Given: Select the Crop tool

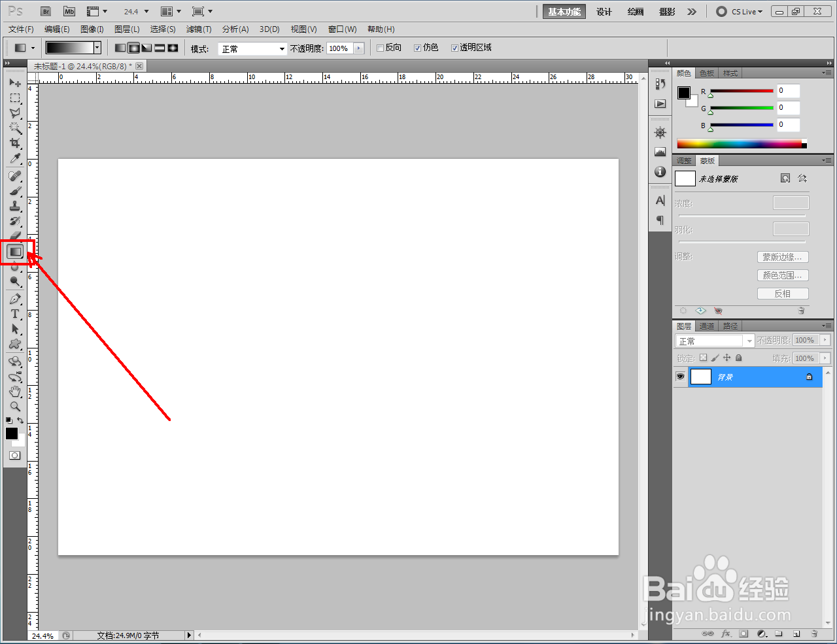Looking at the screenshot, I should click(x=15, y=143).
